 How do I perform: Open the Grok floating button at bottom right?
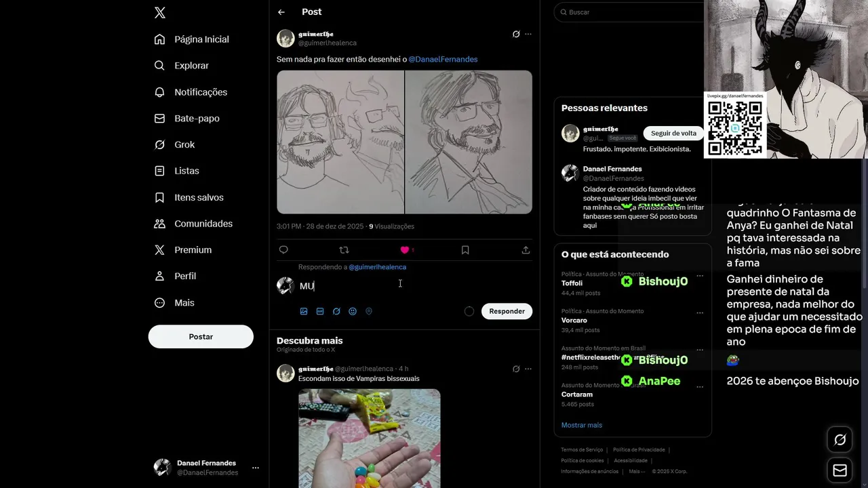click(x=840, y=440)
